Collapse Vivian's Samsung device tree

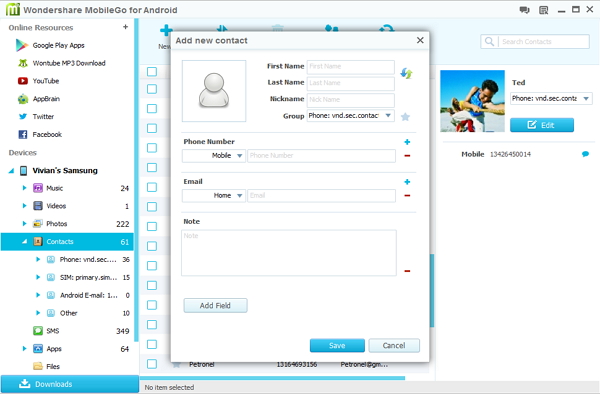coord(11,171)
